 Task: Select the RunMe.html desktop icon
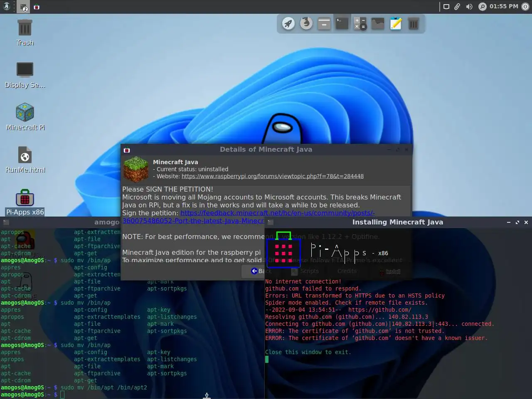[x=25, y=160]
